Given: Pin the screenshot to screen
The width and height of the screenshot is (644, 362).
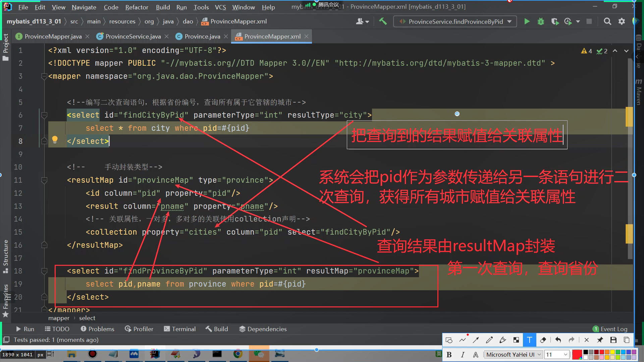Looking at the screenshot, I should 600,340.
